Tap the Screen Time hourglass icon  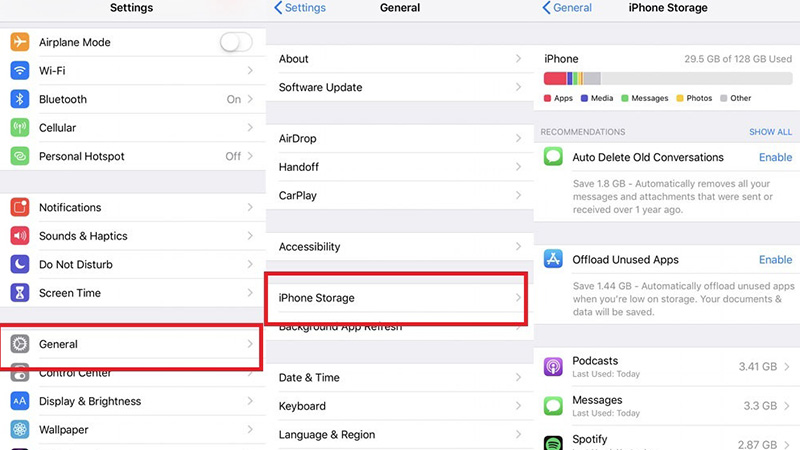coord(19,293)
